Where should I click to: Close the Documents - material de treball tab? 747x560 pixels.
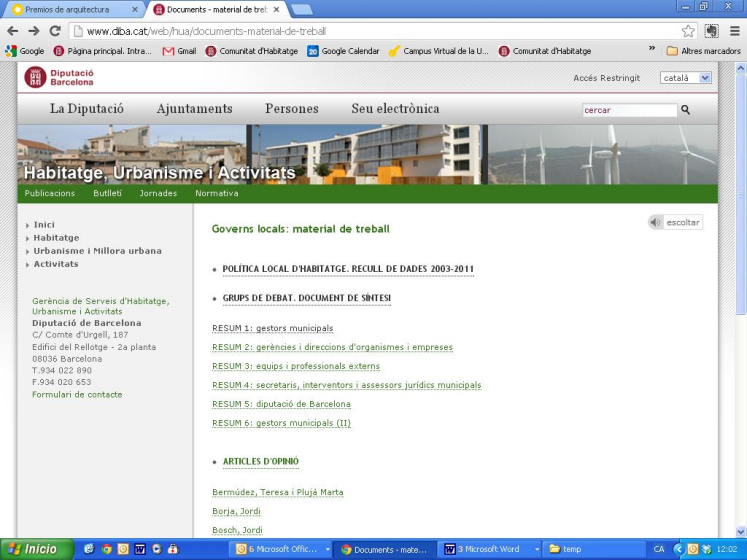(x=276, y=10)
